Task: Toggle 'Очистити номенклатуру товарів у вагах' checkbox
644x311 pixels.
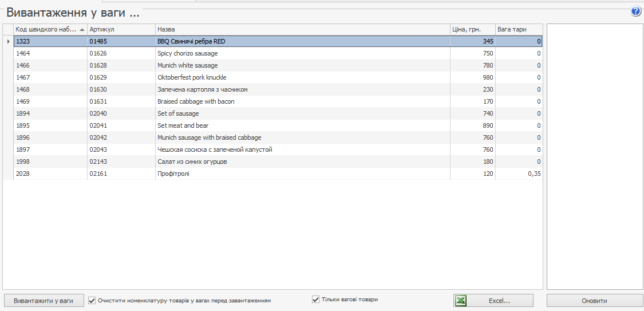Action: (x=92, y=300)
